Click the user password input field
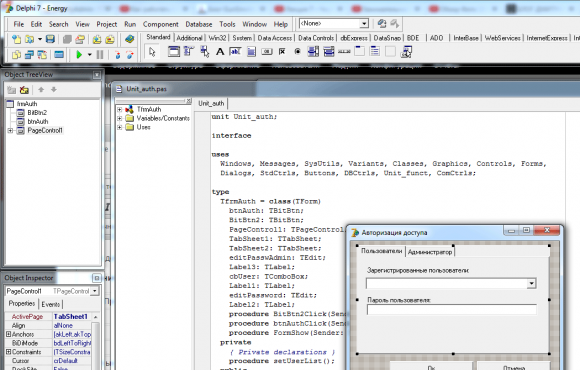This screenshot has height=370, width=580. pyautogui.click(x=451, y=310)
